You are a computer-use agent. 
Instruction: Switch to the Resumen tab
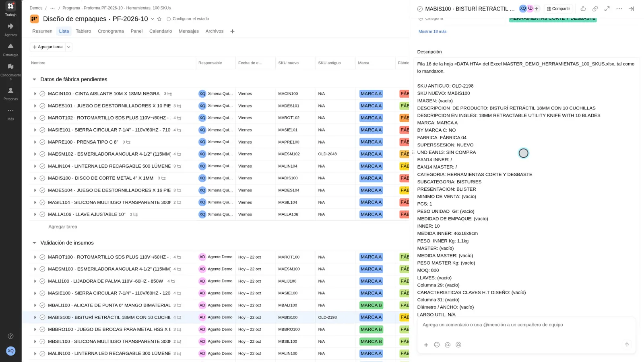coord(42,31)
